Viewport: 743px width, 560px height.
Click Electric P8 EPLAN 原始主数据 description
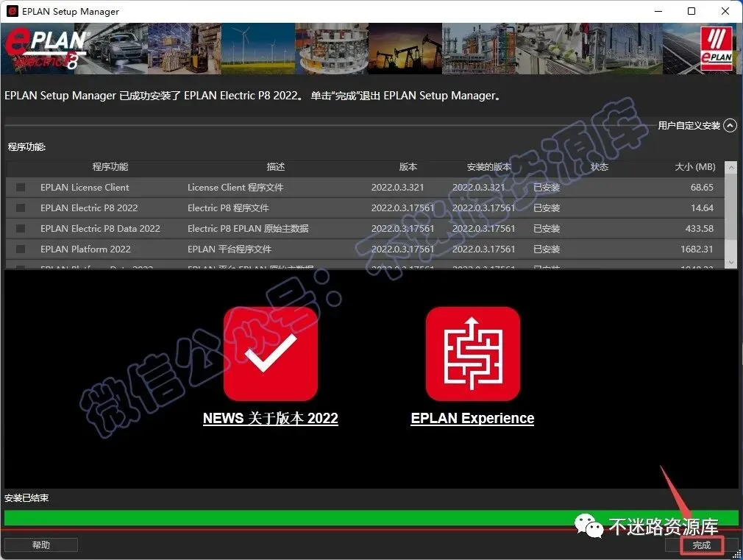pyautogui.click(x=248, y=229)
